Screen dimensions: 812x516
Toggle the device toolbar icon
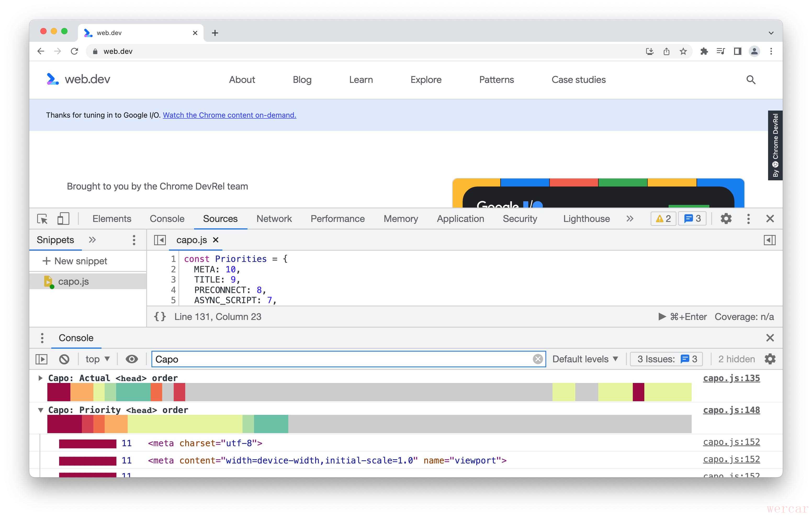pos(63,219)
